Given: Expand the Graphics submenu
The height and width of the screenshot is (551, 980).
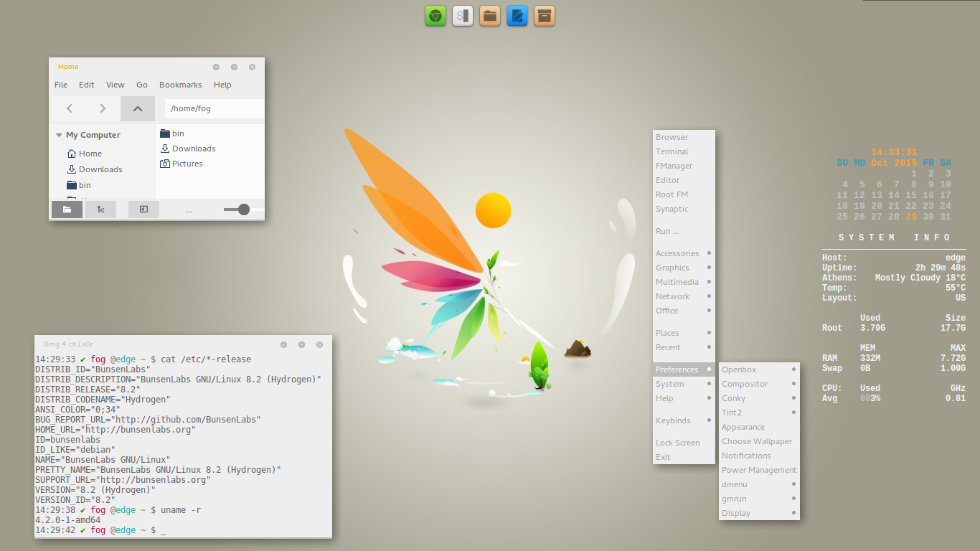Looking at the screenshot, I should (x=684, y=268).
